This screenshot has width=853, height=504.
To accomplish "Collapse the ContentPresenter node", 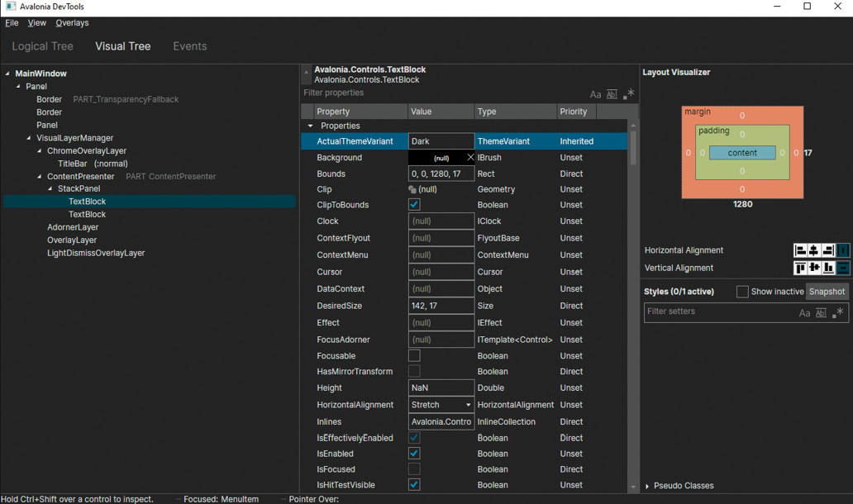I will (40, 177).
